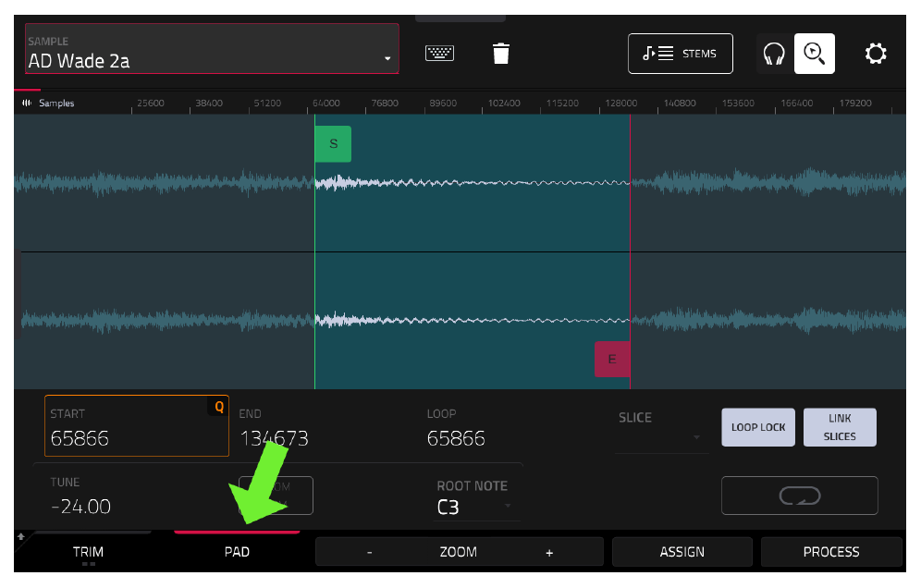The width and height of the screenshot is (921, 588).
Task: Click the 25600 ruler mark
Action: pos(151,103)
